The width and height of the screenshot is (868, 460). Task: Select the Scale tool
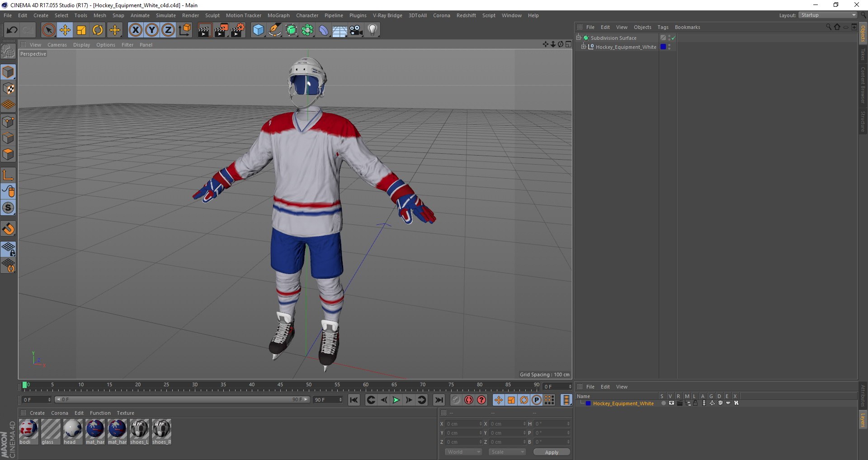pos(81,30)
